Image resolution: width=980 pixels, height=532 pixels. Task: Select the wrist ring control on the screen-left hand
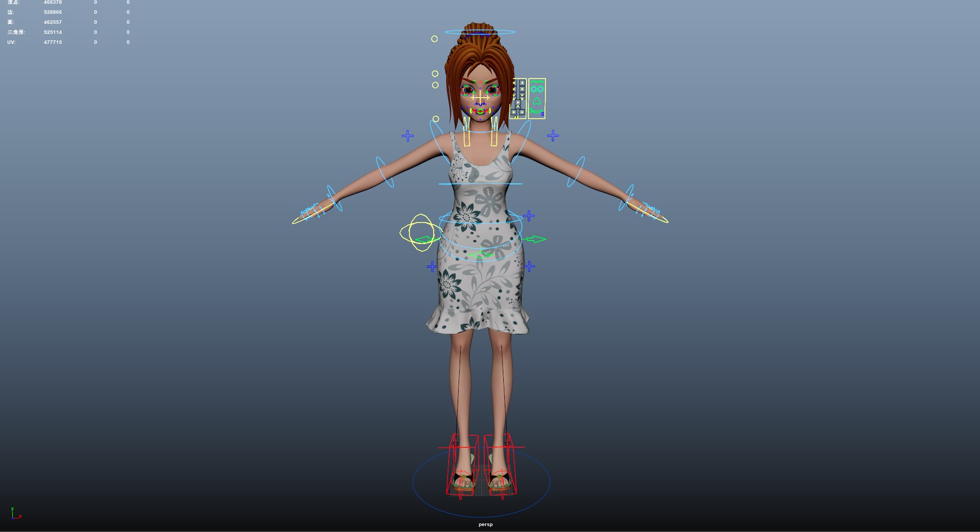point(334,198)
